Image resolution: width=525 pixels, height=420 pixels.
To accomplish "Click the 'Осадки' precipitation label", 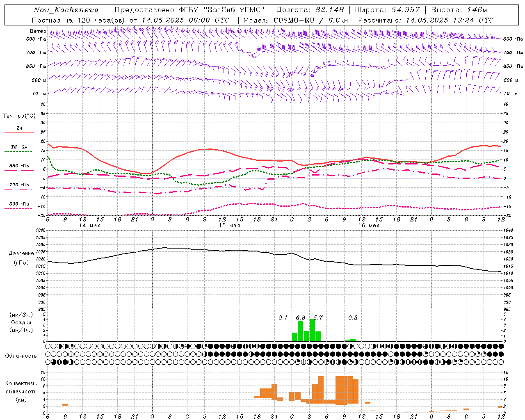I will pyautogui.click(x=21, y=322).
